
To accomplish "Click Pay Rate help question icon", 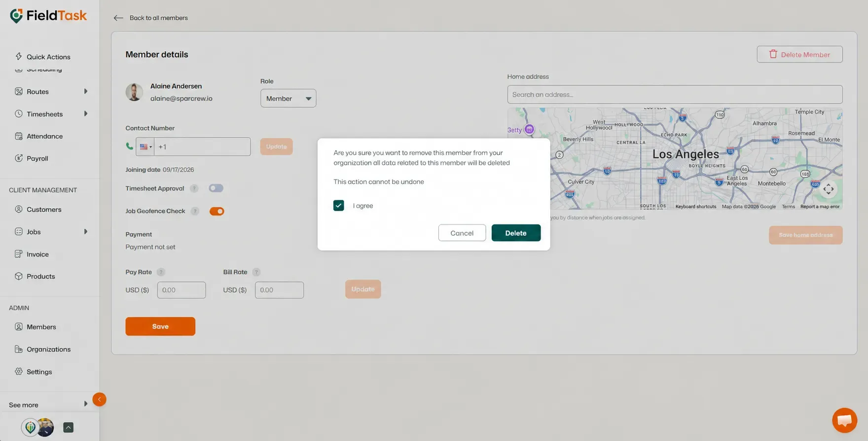I will coord(161,272).
